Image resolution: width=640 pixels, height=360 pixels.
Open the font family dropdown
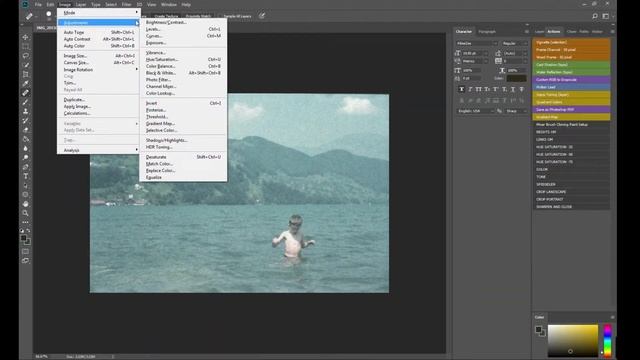(x=476, y=43)
